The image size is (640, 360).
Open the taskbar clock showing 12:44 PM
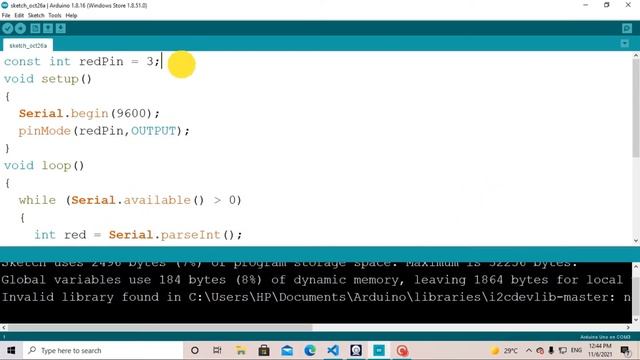(x=600, y=351)
